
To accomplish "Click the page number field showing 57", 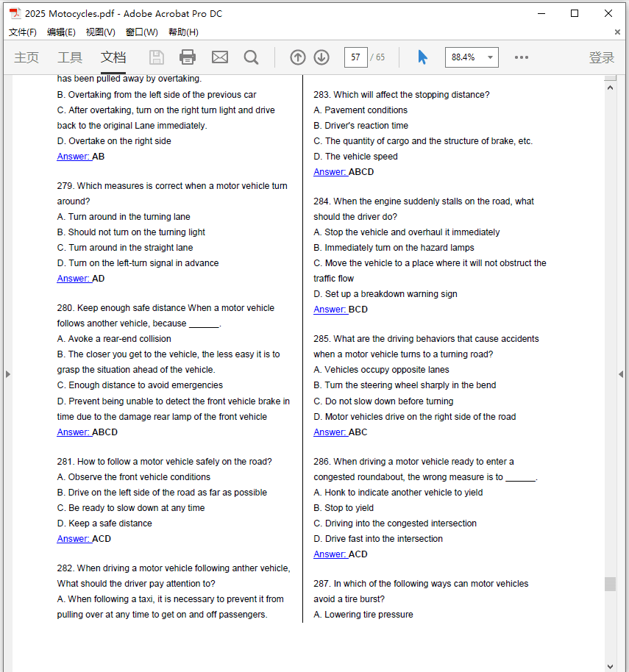I will click(355, 57).
